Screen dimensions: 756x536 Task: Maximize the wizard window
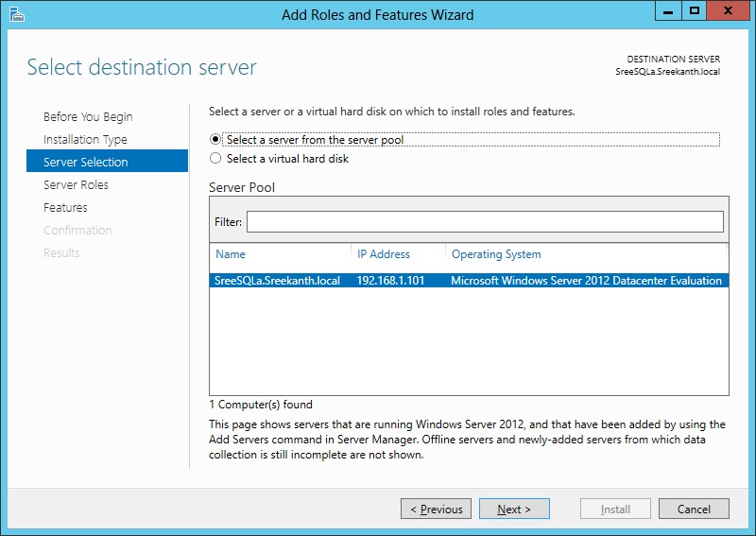point(695,11)
